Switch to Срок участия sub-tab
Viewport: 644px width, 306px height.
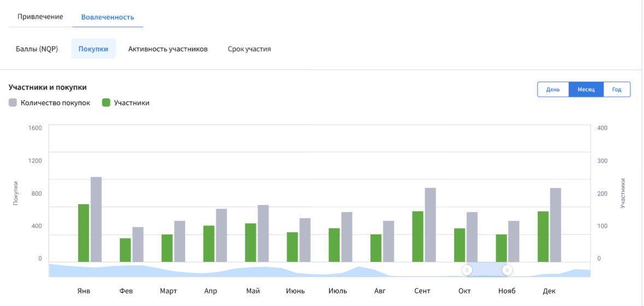click(249, 49)
